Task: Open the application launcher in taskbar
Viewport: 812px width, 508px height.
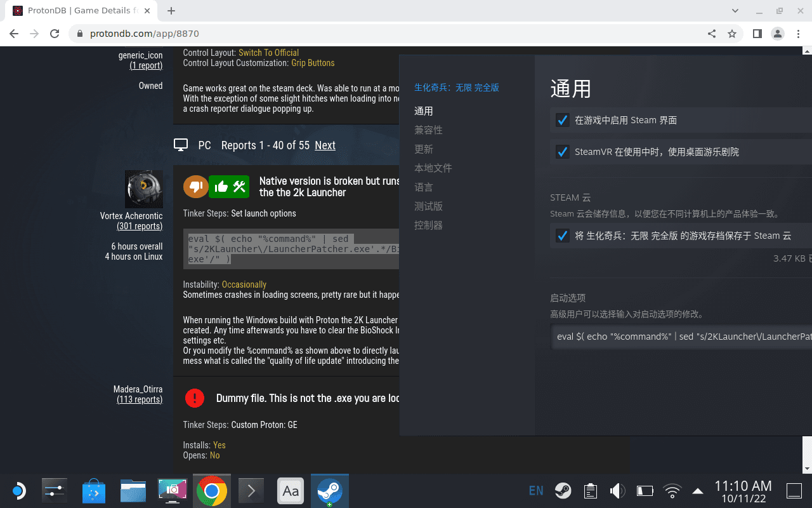Action: point(18,490)
